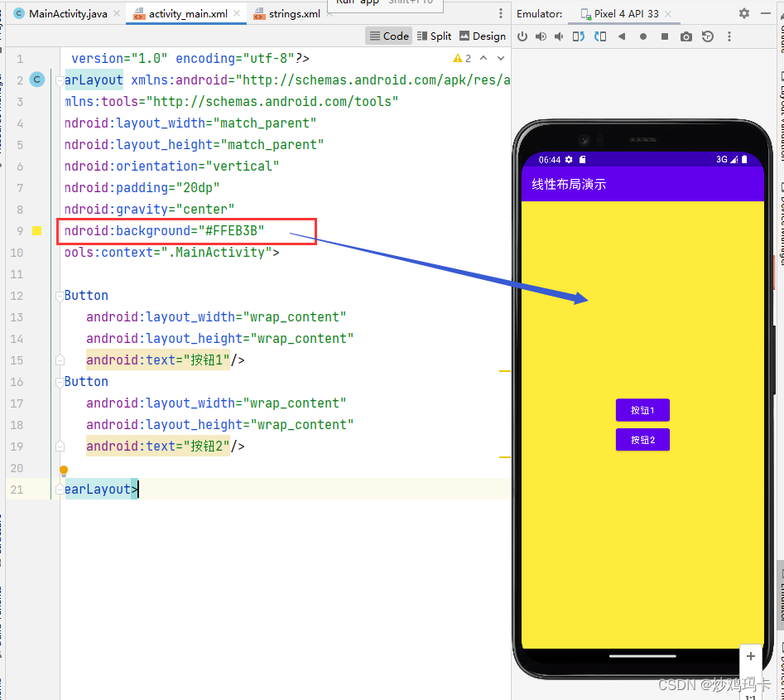Collapse first Button fold on line 12

pyautogui.click(x=60, y=296)
